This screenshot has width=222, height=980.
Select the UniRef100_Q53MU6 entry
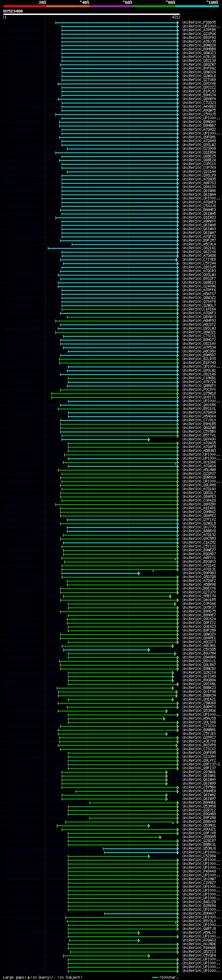(199, 711)
